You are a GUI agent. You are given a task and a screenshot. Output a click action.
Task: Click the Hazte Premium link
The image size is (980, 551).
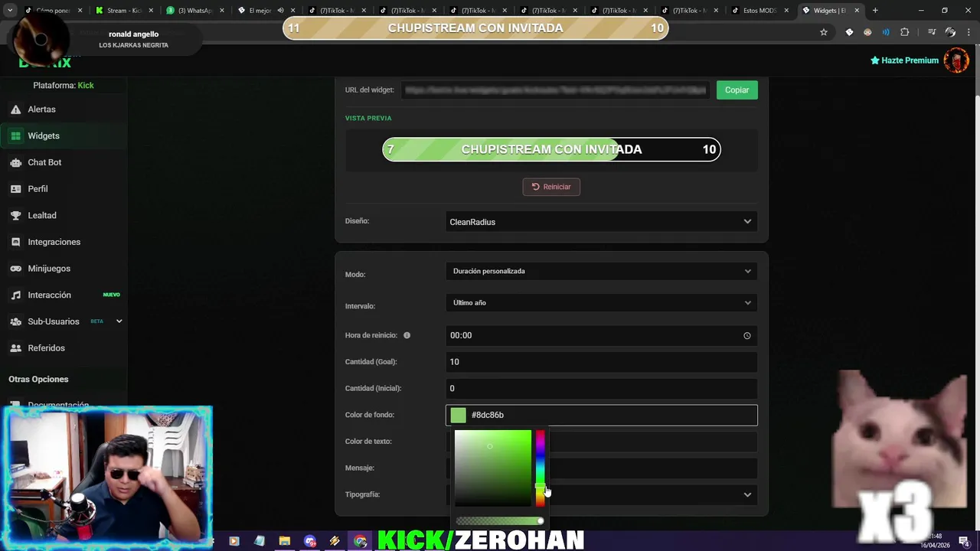[904, 60]
